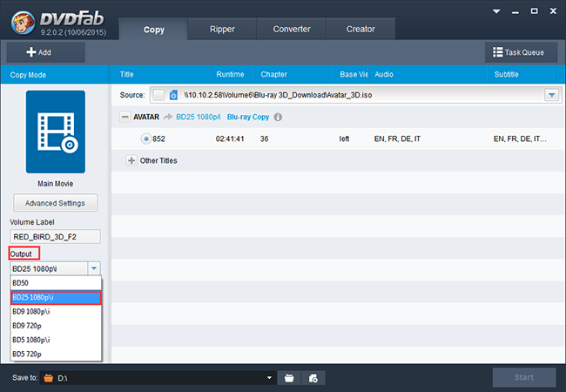Viewport: 566px width, 392px height.
Task: Open the Save to path dropdown
Action: (269, 378)
